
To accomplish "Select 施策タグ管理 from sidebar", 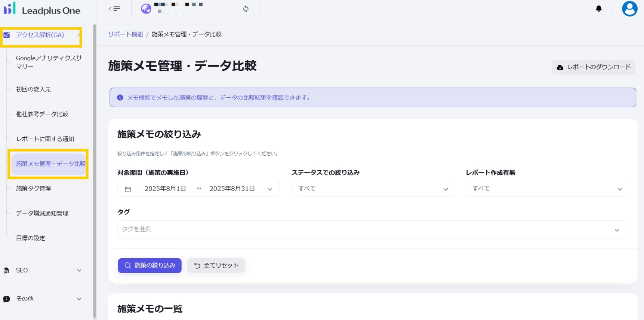I will tap(33, 189).
